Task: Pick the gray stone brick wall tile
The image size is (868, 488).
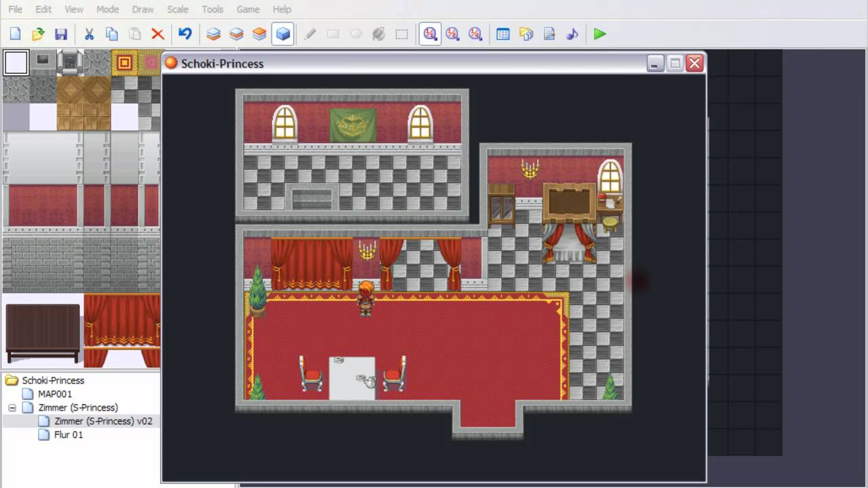Action: click(x=43, y=265)
